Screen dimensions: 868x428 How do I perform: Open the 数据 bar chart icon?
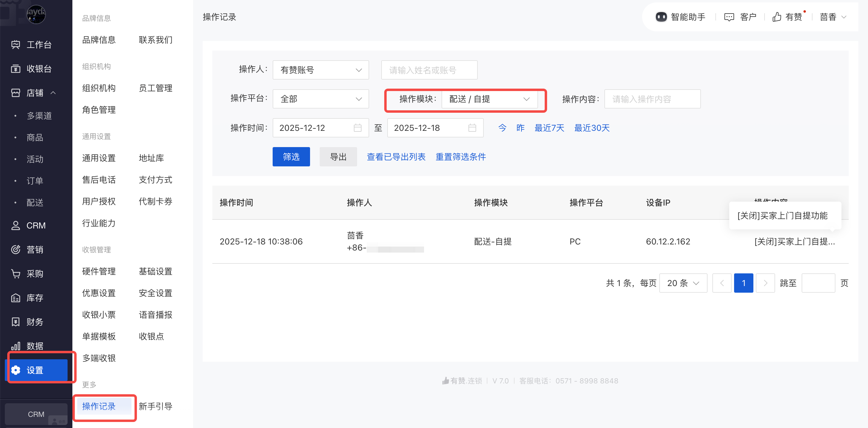click(15, 346)
